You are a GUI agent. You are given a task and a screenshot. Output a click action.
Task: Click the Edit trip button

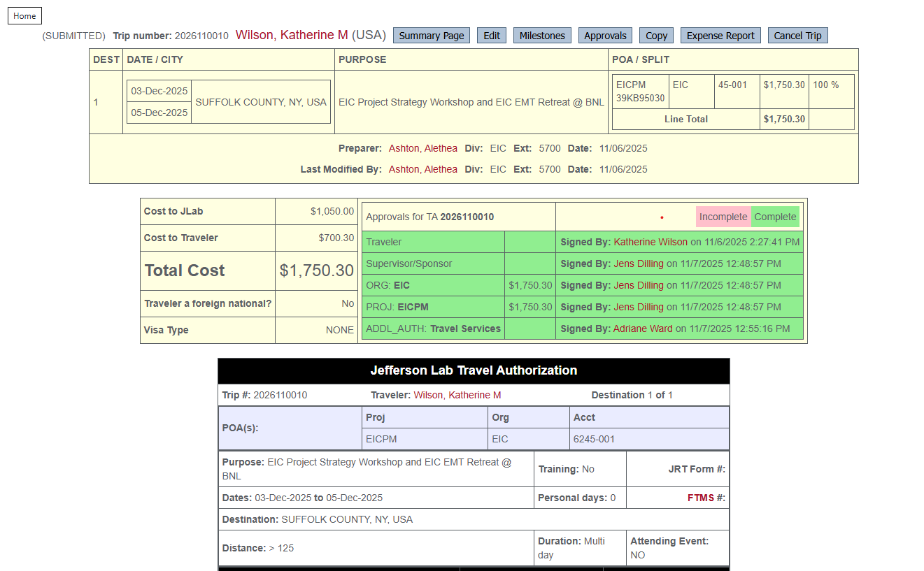pos(492,36)
